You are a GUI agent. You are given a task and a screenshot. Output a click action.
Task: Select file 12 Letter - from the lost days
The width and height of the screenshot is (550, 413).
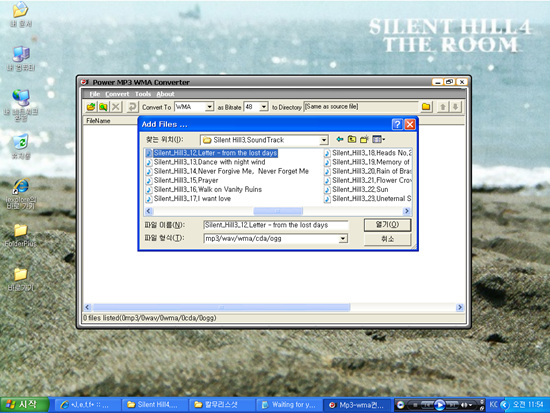click(x=212, y=153)
